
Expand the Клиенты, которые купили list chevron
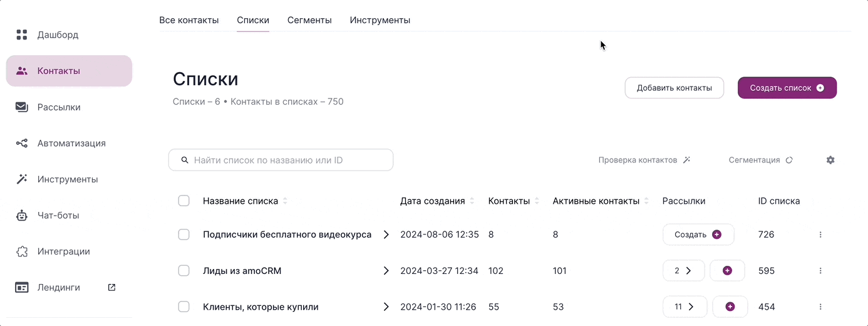386,307
